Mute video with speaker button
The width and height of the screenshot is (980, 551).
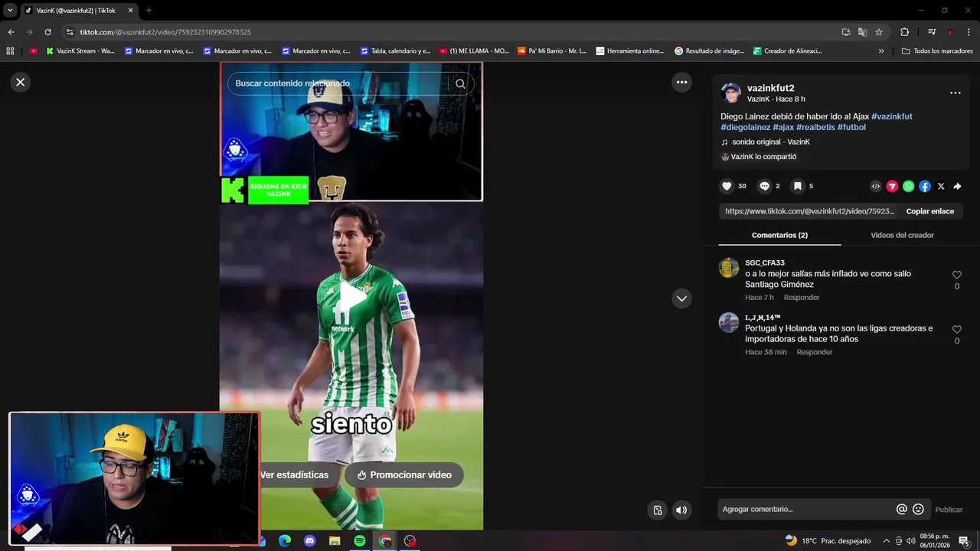[681, 510]
